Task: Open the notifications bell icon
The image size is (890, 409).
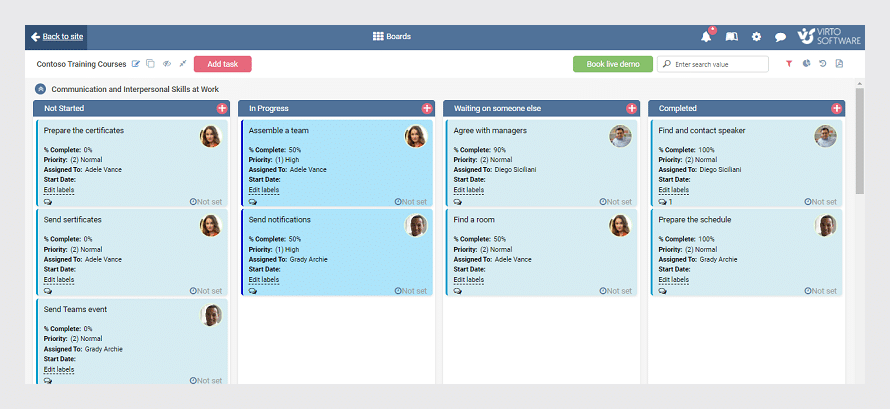Action: point(706,37)
